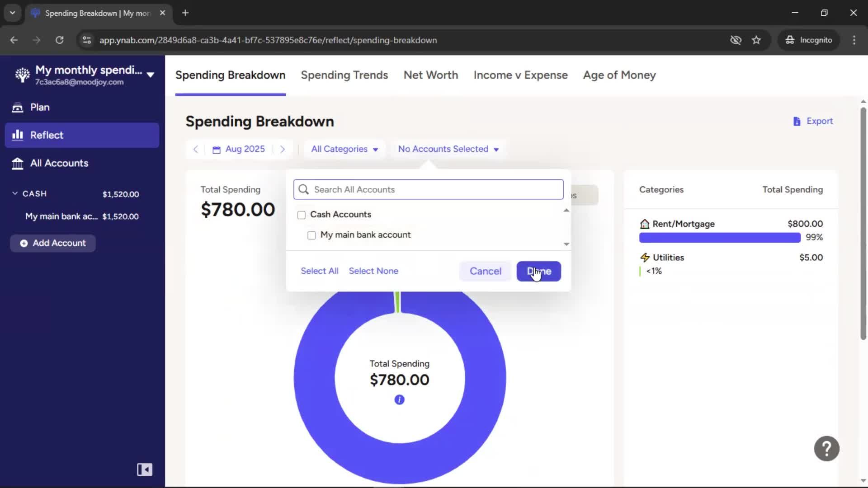Image resolution: width=868 pixels, height=488 pixels.
Task: Click the plus icon on Add Account
Action: click(x=24, y=243)
